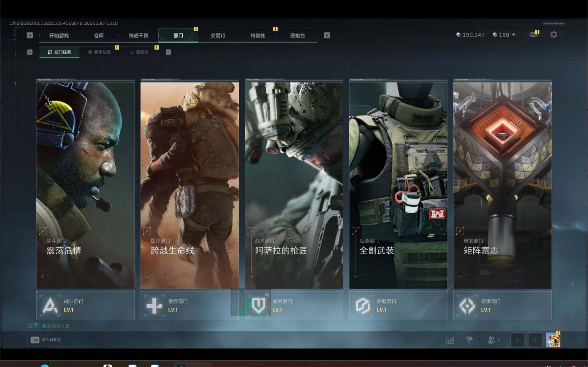Open the 改枪台 tab
Image resolution: width=588 pixels, height=367 pixels.
[297, 36]
